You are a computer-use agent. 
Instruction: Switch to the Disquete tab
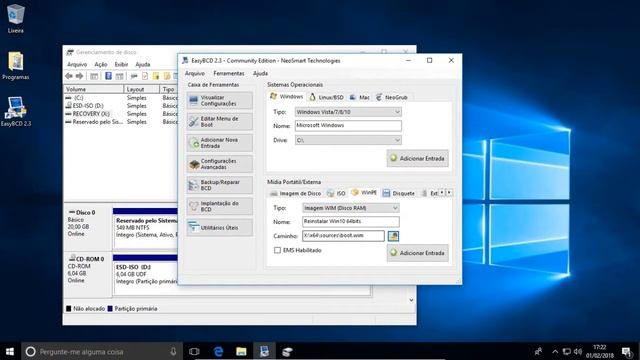pos(399,193)
